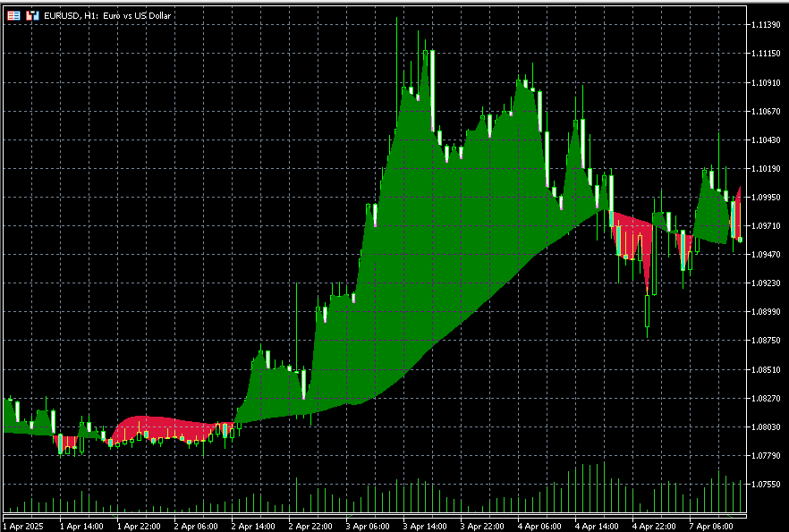Click the 1.09470 price level label
789x532 pixels.
click(x=766, y=255)
